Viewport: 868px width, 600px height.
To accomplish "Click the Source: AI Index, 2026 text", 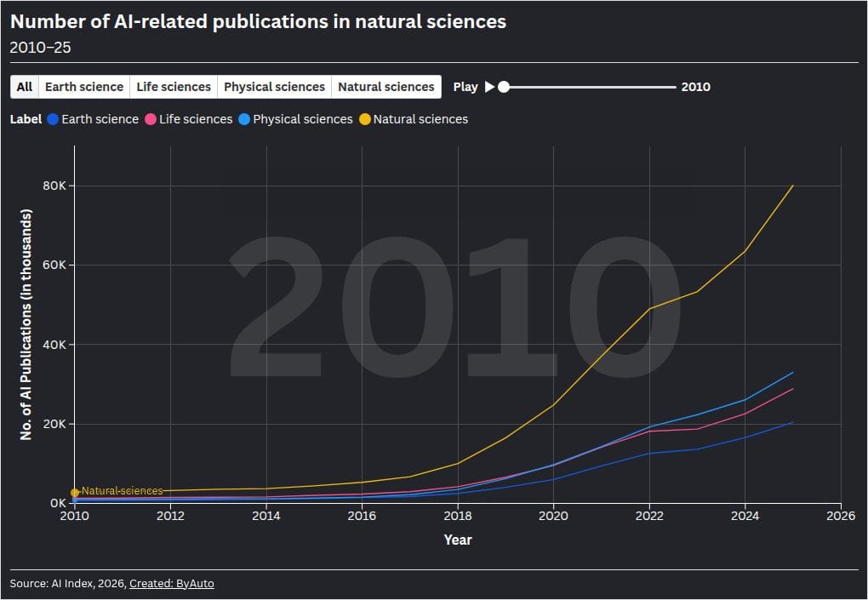I will (x=68, y=583).
